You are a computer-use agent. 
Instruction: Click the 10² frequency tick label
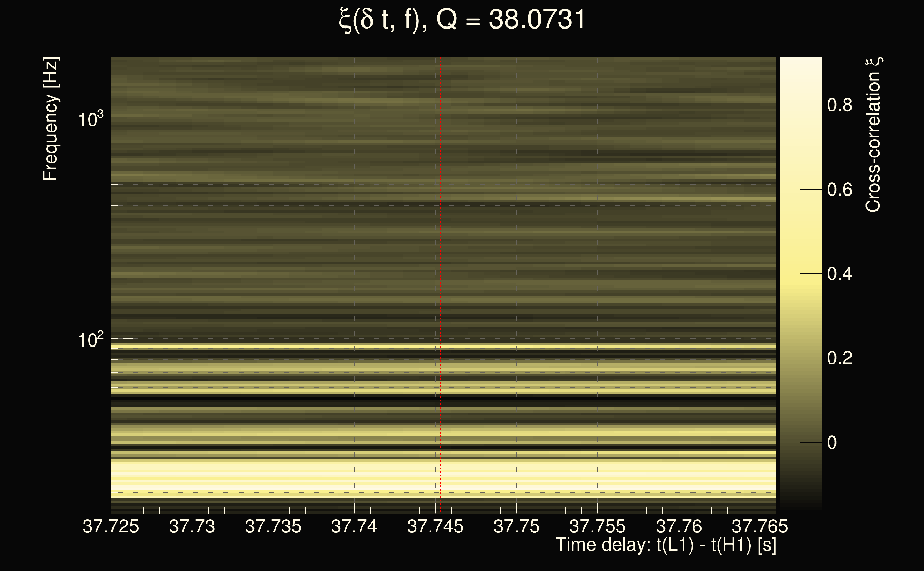90,340
